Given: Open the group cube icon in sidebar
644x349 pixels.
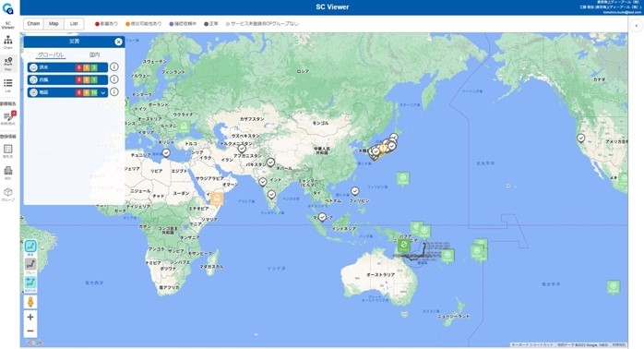Looking at the screenshot, I should click(7, 194).
